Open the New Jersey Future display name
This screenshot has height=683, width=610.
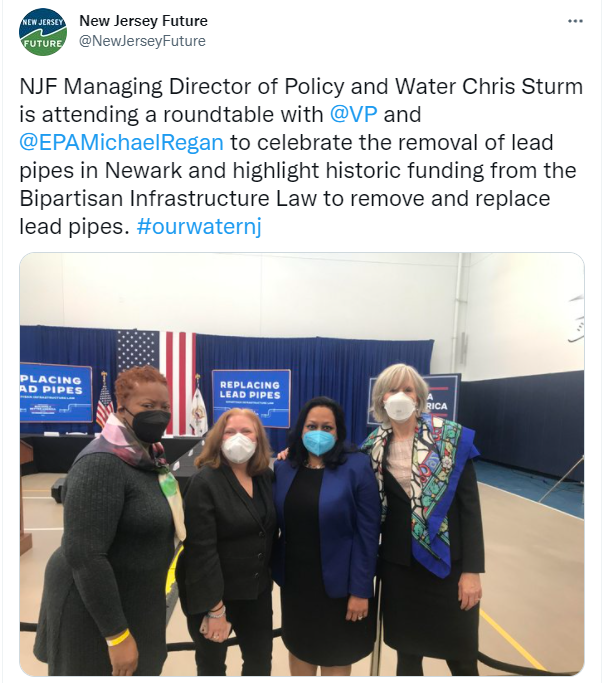tap(144, 21)
